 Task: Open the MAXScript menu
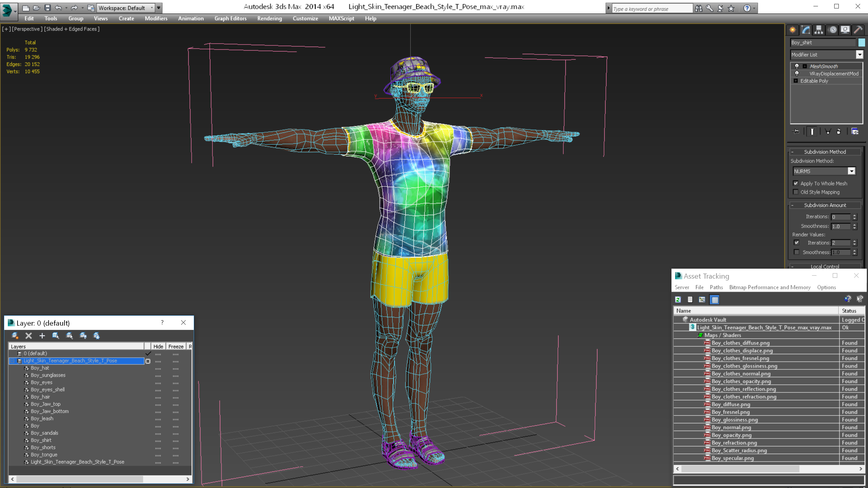tap(341, 18)
